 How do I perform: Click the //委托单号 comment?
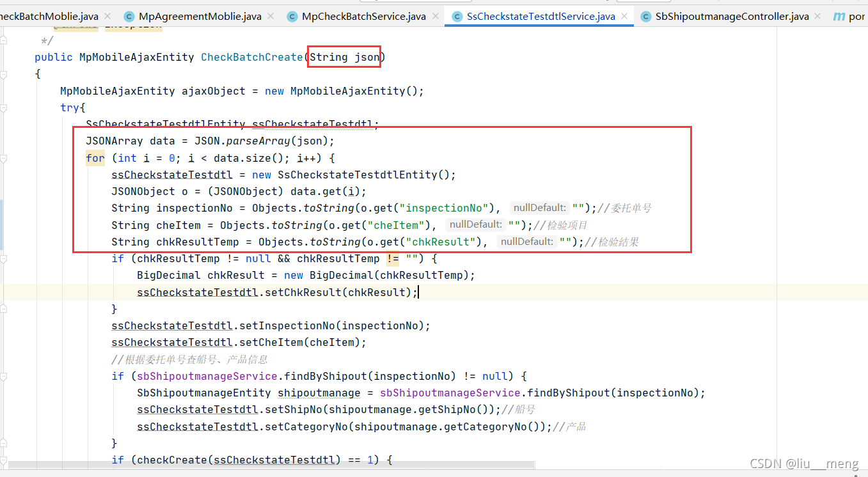click(625, 208)
